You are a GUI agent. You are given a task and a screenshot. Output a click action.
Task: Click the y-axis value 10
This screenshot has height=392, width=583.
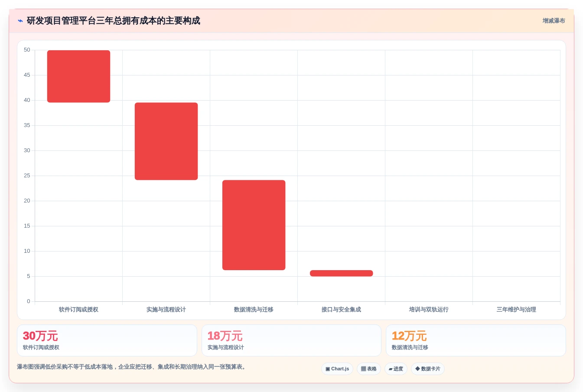tap(27, 251)
